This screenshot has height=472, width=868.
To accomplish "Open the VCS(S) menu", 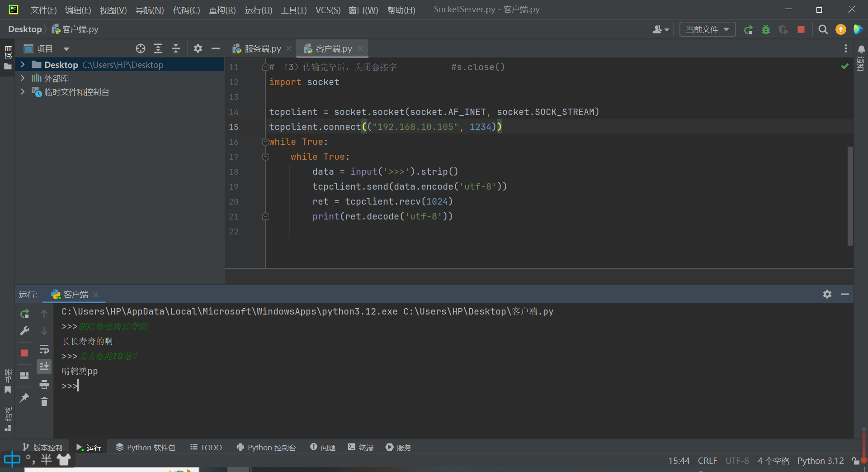I will coord(328,10).
